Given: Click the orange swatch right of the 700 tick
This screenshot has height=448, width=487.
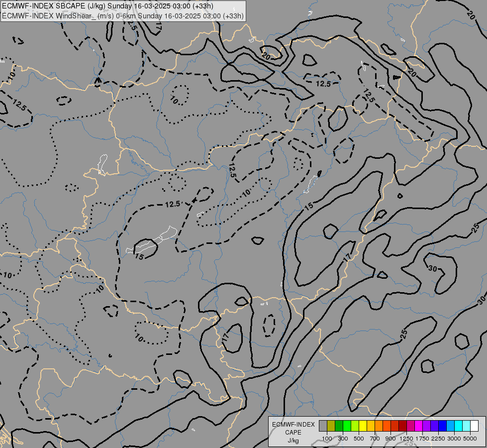Looking at the screenshot, I should (x=379, y=426).
